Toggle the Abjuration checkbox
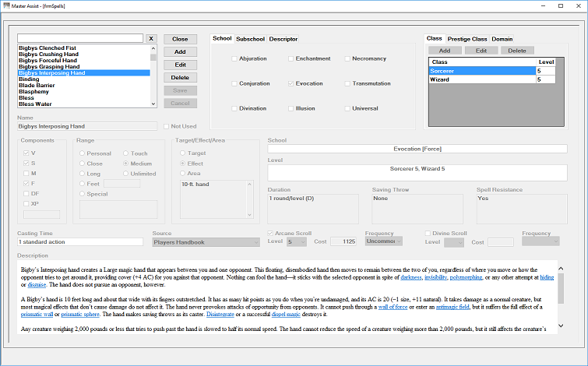Screen dimensions: 588x366 coord(234,58)
